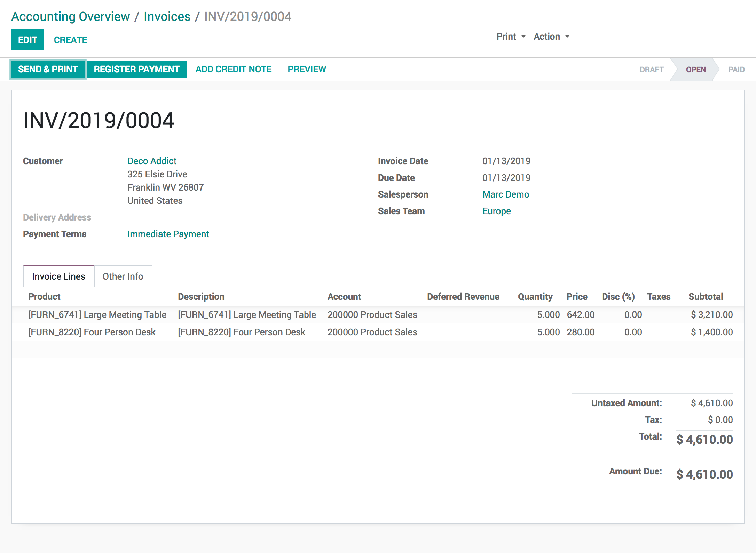Click the CREATE button
The width and height of the screenshot is (756, 553).
pyautogui.click(x=71, y=40)
